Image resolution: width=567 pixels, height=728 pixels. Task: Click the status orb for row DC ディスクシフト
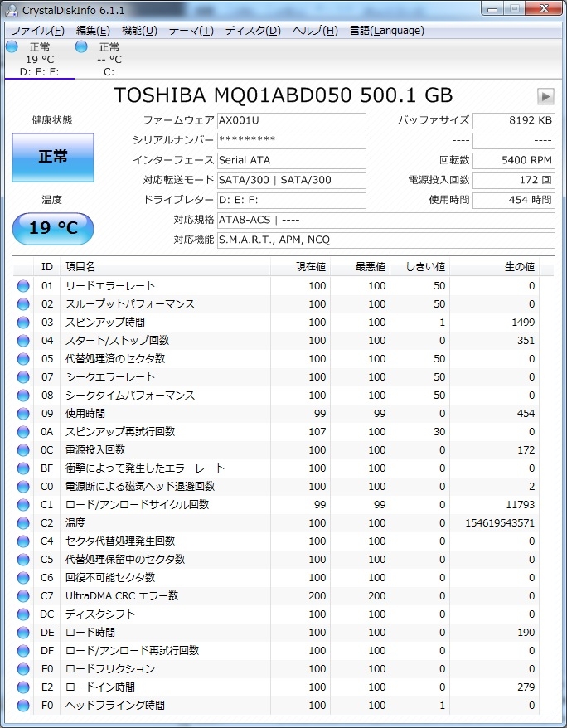(23, 614)
